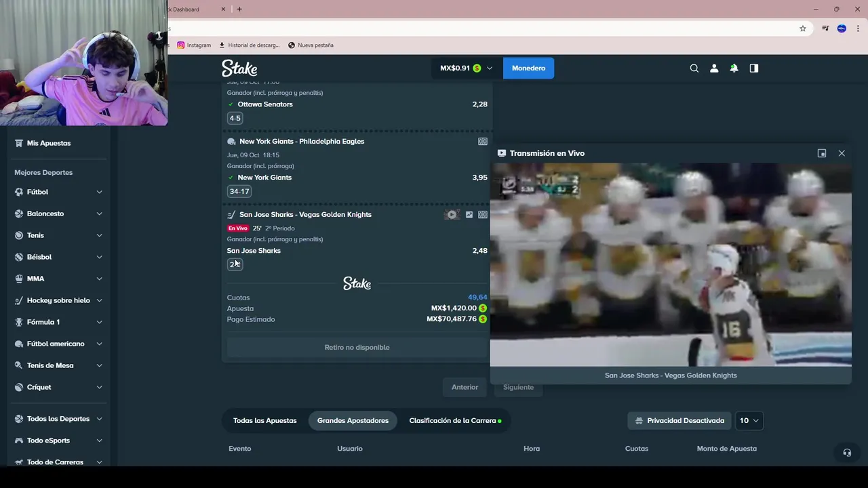Image resolution: width=868 pixels, height=488 pixels.
Task: Click the Béisbol sport icon
Action: click(x=19, y=257)
